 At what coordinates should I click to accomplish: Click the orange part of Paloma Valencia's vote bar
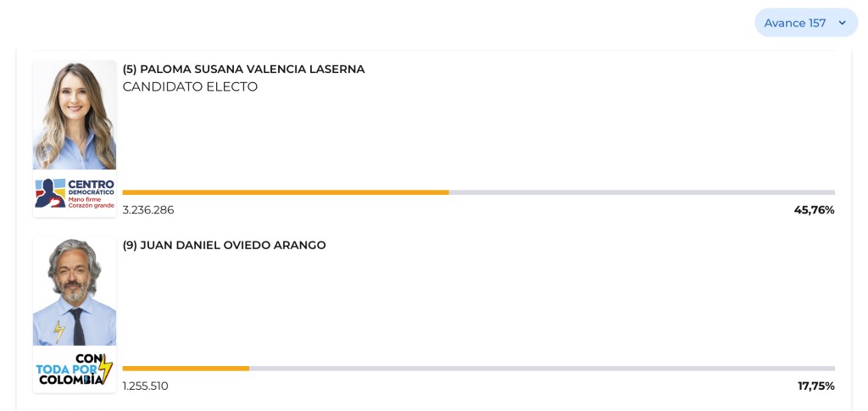(285, 192)
